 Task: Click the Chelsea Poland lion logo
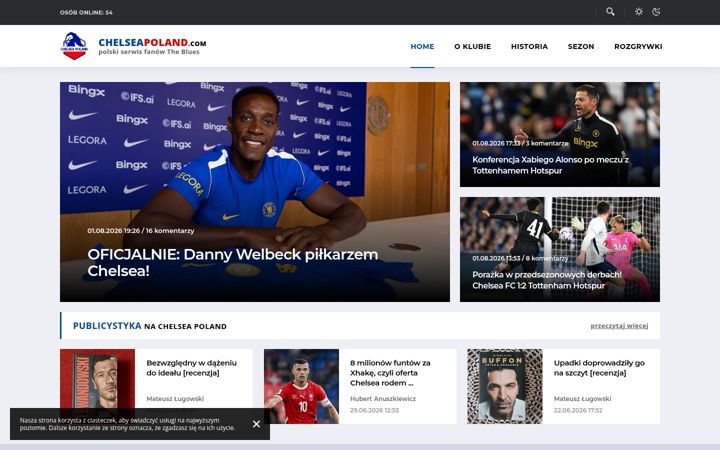(x=74, y=46)
